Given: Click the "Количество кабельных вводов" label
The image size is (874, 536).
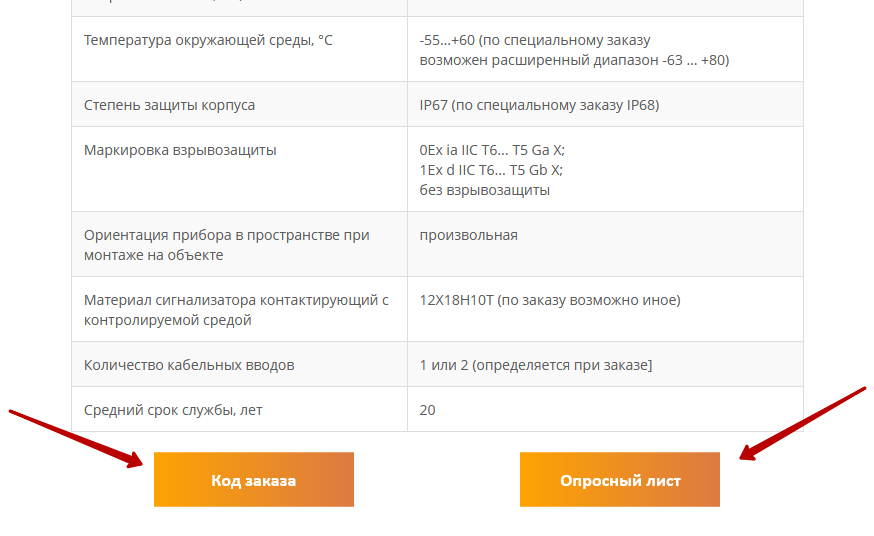Looking at the screenshot, I should coord(189,365).
